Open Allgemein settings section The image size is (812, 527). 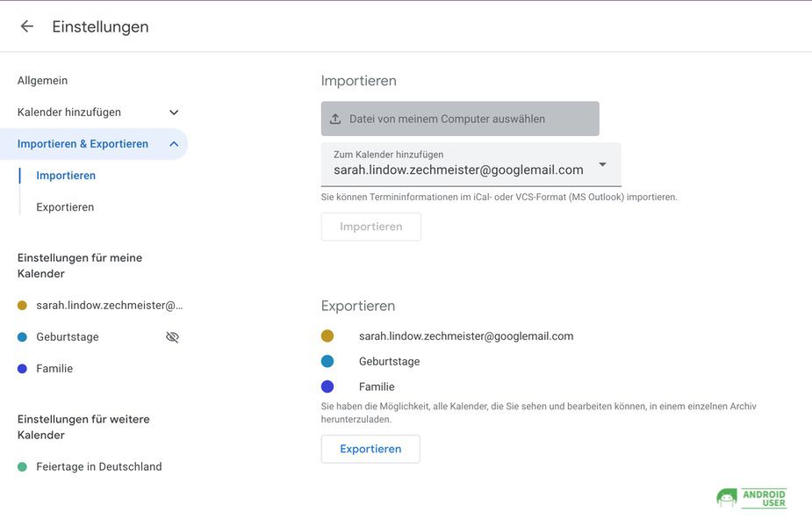42,80
